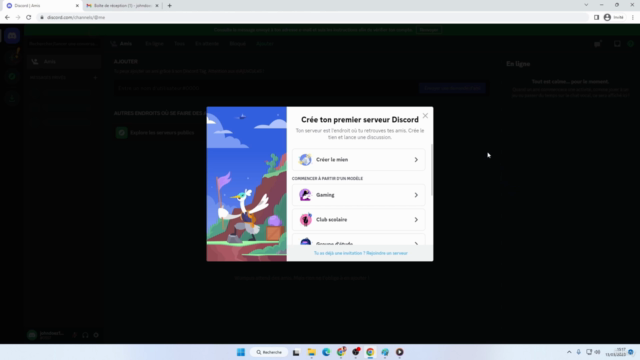Open user settings gear icon
The width and height of the screenshot is (640, 360).
point(96,335)
